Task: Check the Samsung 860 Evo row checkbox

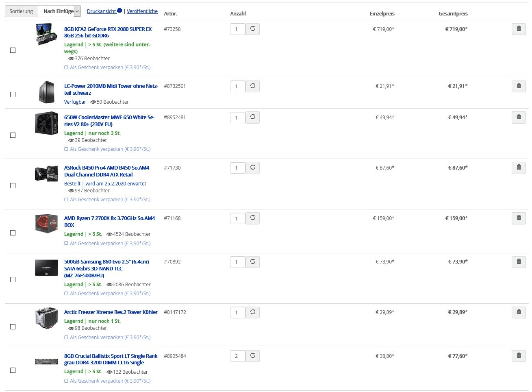Action: (x=13, y=280)
